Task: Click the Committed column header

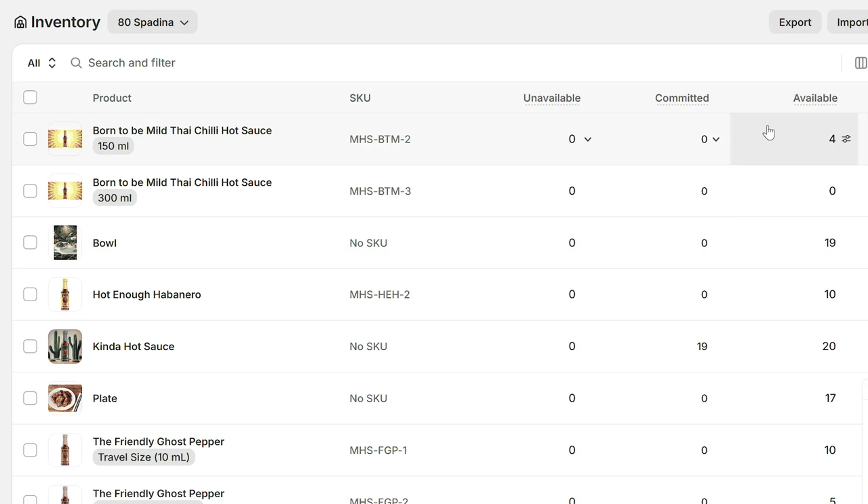Action: (x=682, y=98)
